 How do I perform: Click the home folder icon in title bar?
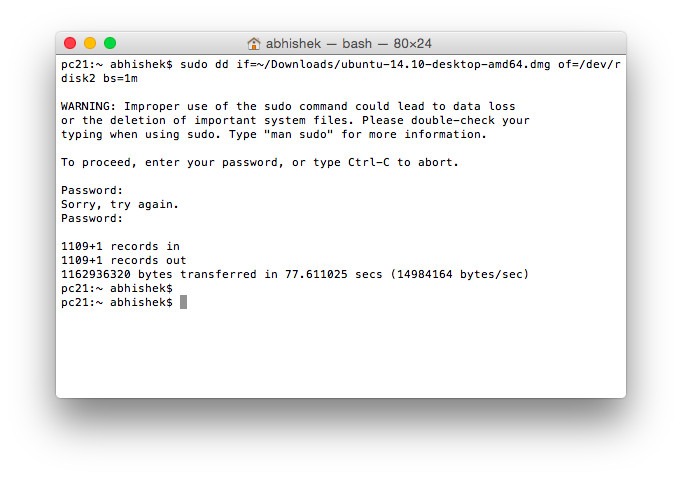pyautogui.click(x=254, y=43)
